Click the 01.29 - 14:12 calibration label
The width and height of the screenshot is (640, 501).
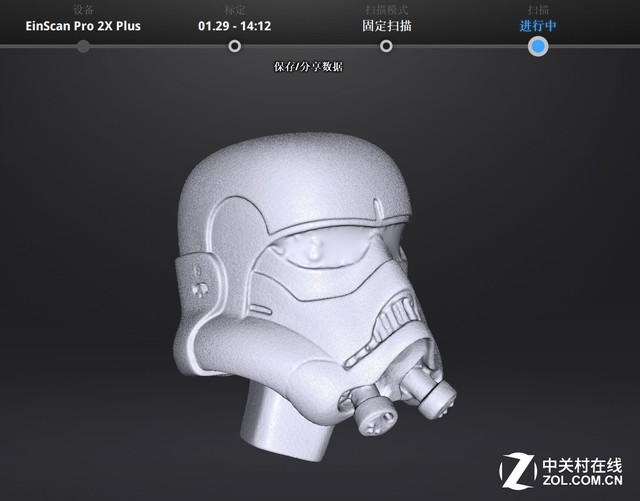point(235,26)
